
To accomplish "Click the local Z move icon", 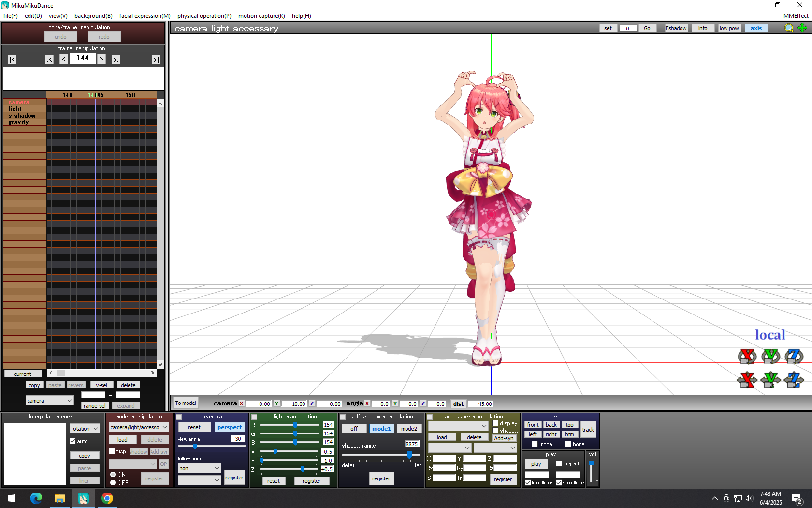I will [794, 380].
